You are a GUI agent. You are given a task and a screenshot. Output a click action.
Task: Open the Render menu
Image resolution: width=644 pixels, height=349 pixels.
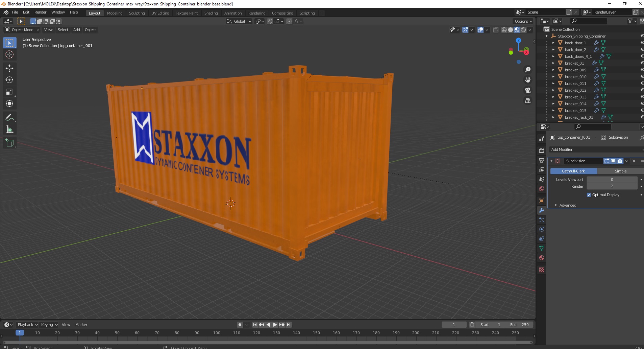click(40, 12)
